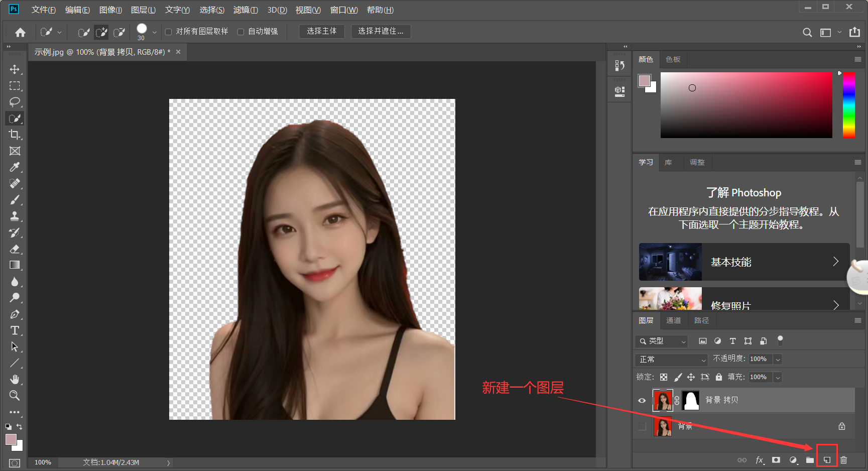Switch to the 通道 tab

pos(674,320)
